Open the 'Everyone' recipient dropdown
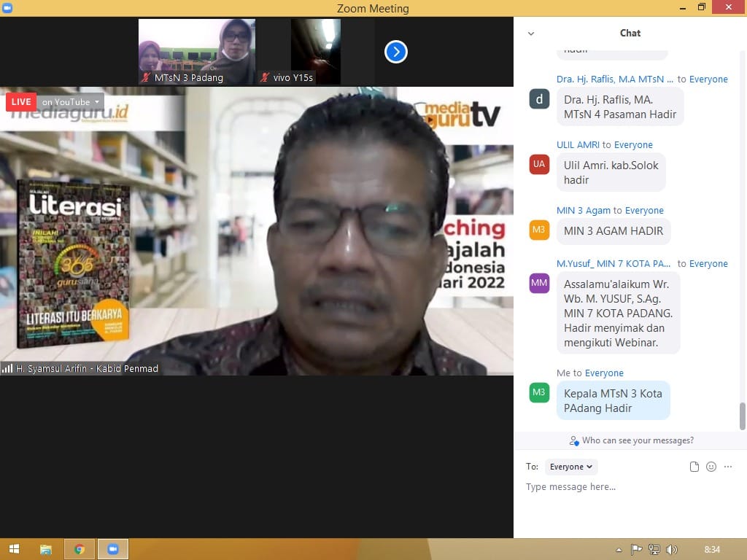Image resolution: width=747 pixels, height=560 pixels. coord(571,467)
